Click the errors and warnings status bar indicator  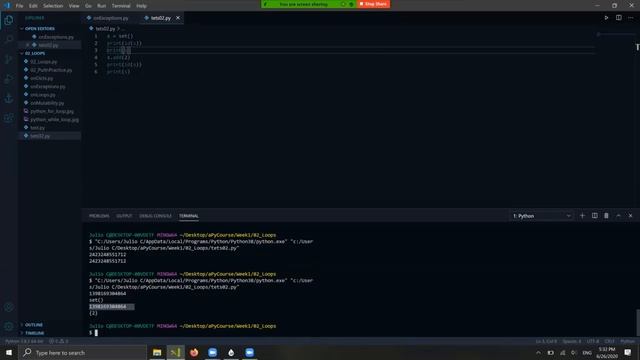[59, 341]
